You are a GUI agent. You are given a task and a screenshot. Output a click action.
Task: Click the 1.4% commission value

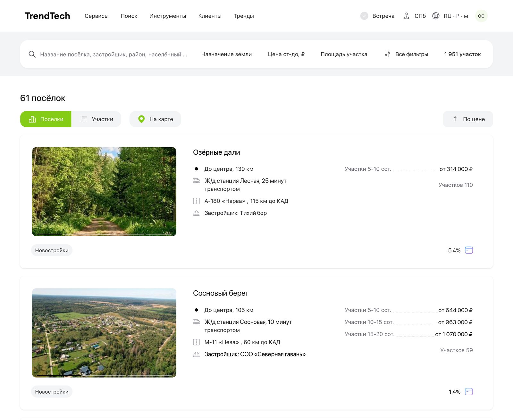pos(454,392)
